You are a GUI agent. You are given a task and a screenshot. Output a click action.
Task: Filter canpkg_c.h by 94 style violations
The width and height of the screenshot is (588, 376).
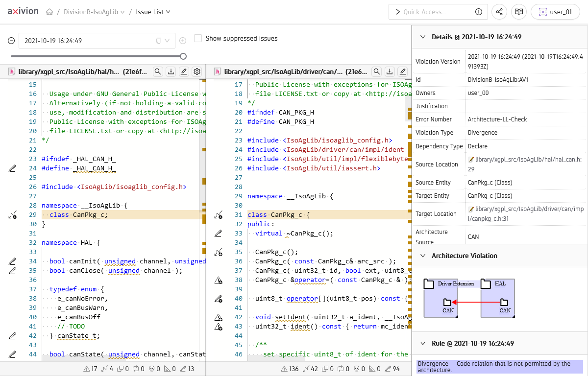click(392, 369)
